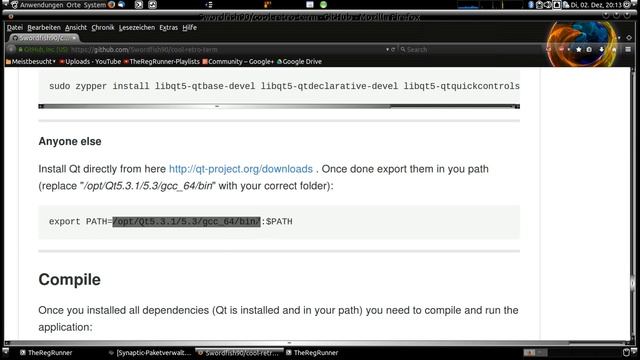Open the System menu in top panel
This screenshot has height=360, width=640.
95,5
